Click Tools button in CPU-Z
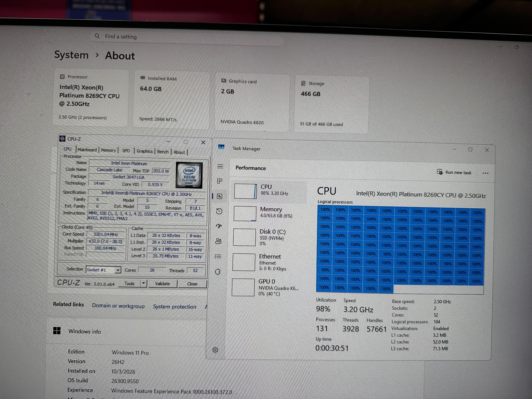 point(129,283)
